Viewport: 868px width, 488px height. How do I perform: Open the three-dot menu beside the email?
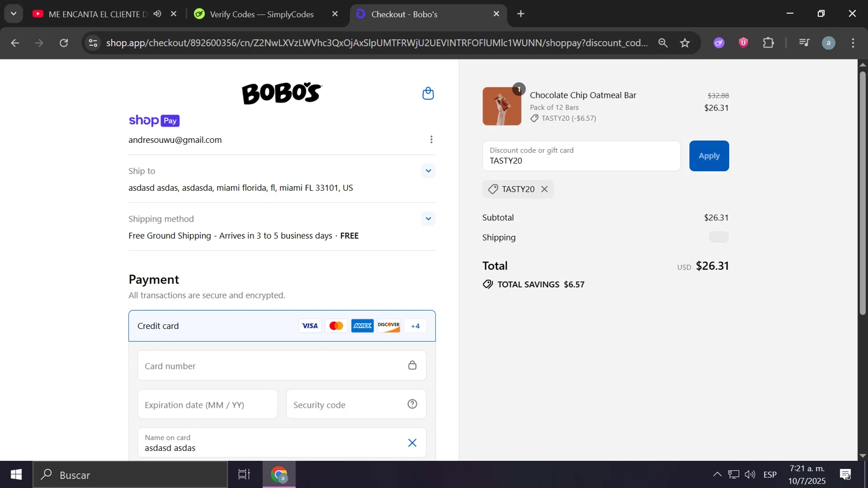[431, 139]
